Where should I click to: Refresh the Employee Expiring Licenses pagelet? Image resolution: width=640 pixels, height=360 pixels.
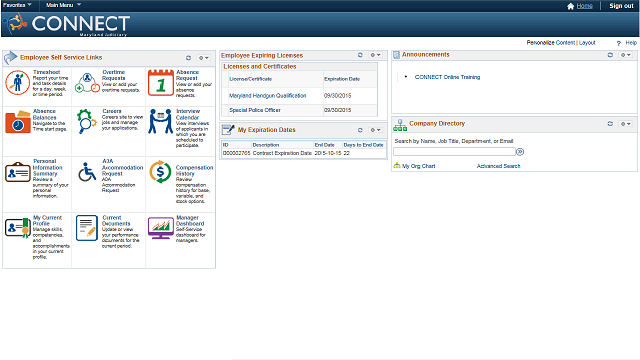point(360,55)
